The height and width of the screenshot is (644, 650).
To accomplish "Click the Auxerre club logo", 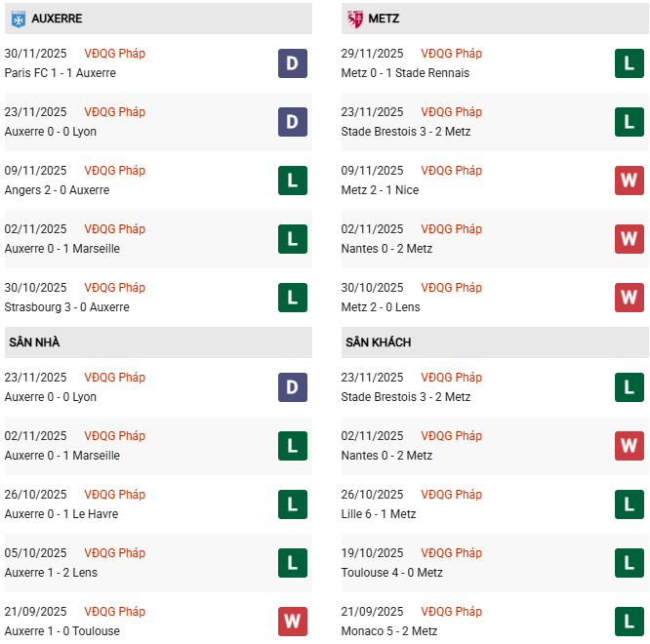I will coord(17,19).
